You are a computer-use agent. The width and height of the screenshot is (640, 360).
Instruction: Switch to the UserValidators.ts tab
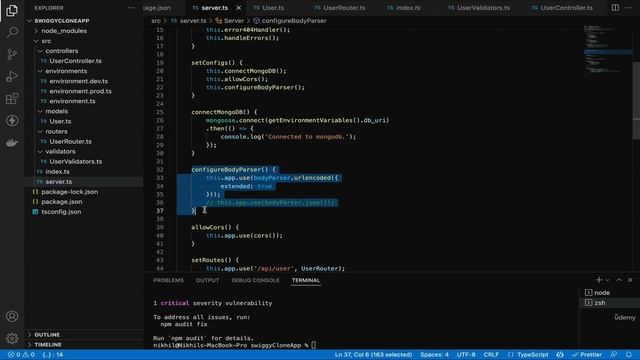click(483, 8)
